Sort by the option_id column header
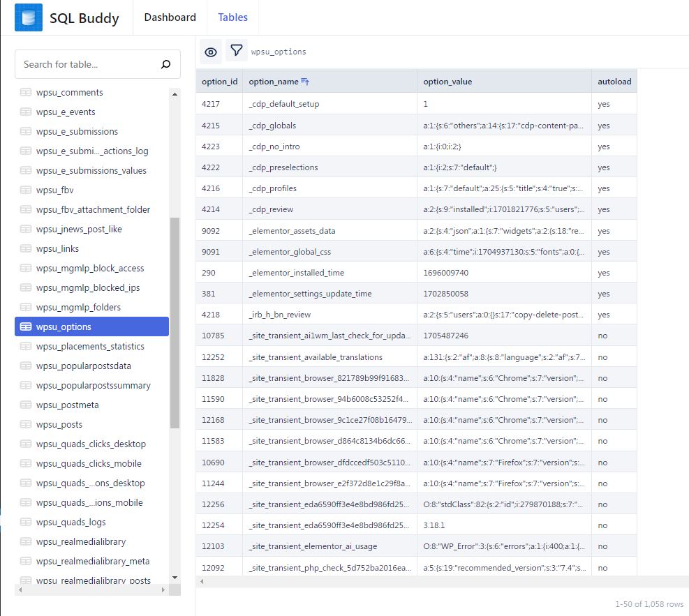The width and height of the screenshot is (689, 616). tap(219, 82)
